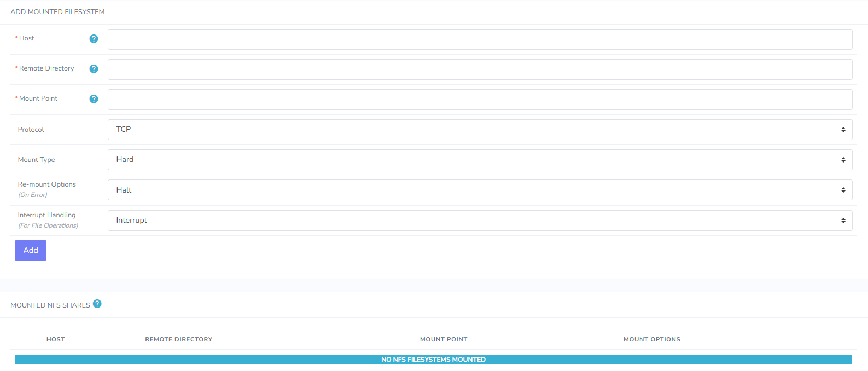This screenshot has height=371, width=868.
Task: Click the Interrupt Handling field label
Action: 47,215
